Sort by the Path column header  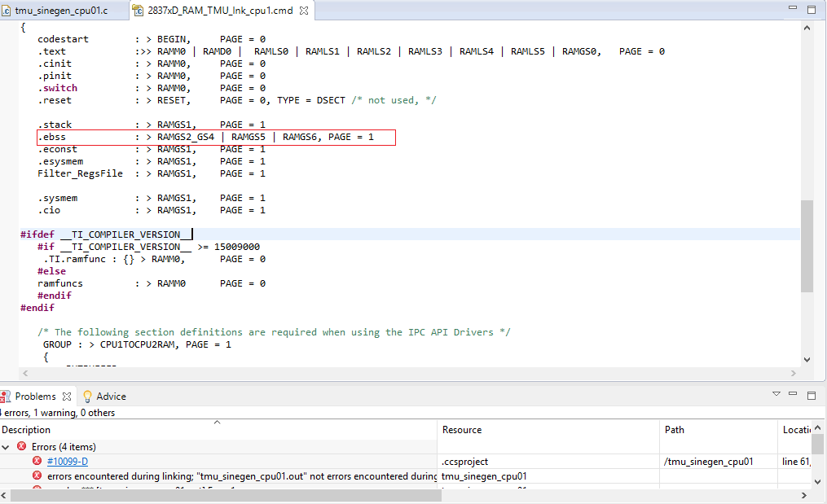point(719,430)
